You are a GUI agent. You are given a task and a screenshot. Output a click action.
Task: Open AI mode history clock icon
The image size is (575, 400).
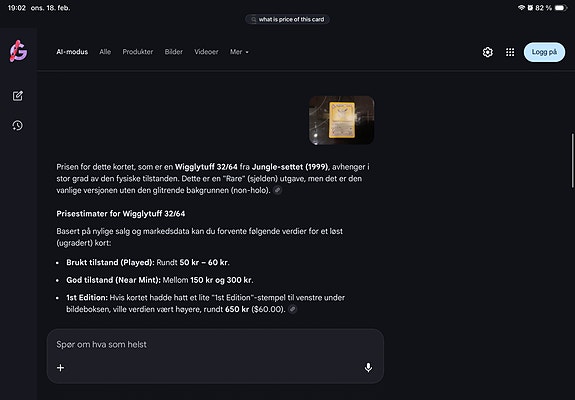18,125
